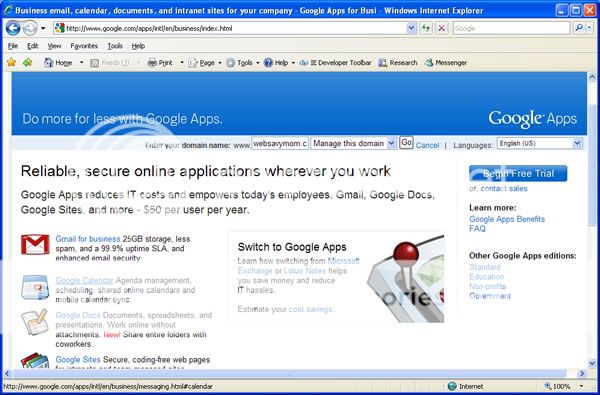Open the IE Developer Toolbar

335,63
